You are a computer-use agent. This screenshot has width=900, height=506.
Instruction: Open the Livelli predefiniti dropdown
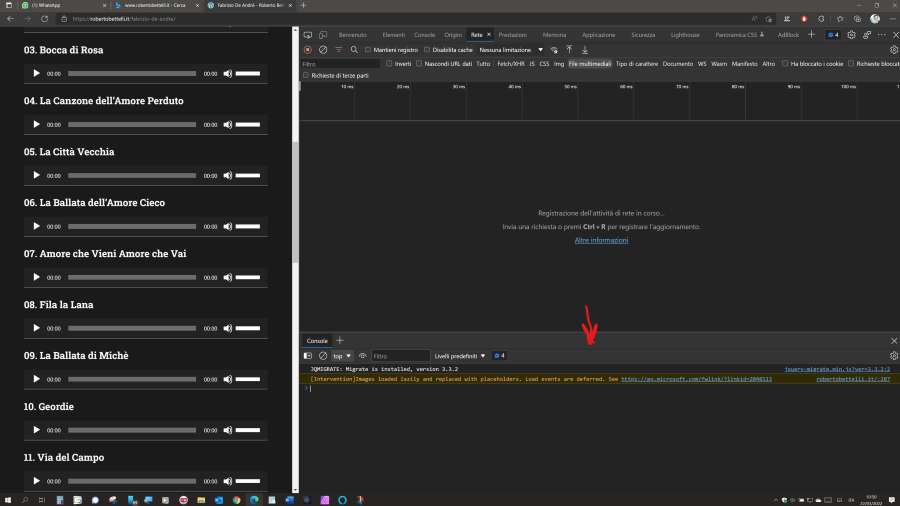click(460, 356)
